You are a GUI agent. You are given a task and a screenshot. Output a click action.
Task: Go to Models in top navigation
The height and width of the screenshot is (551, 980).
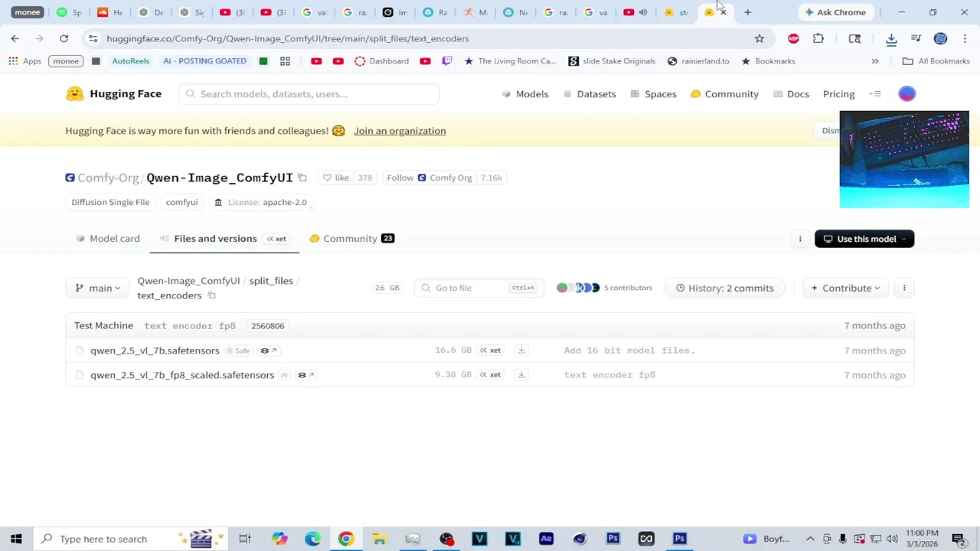pos(525,93)
